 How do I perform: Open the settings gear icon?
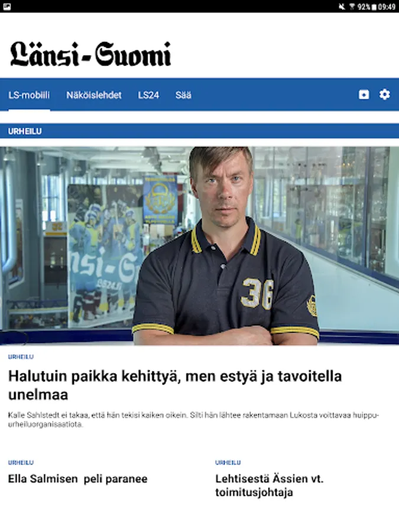384,95
